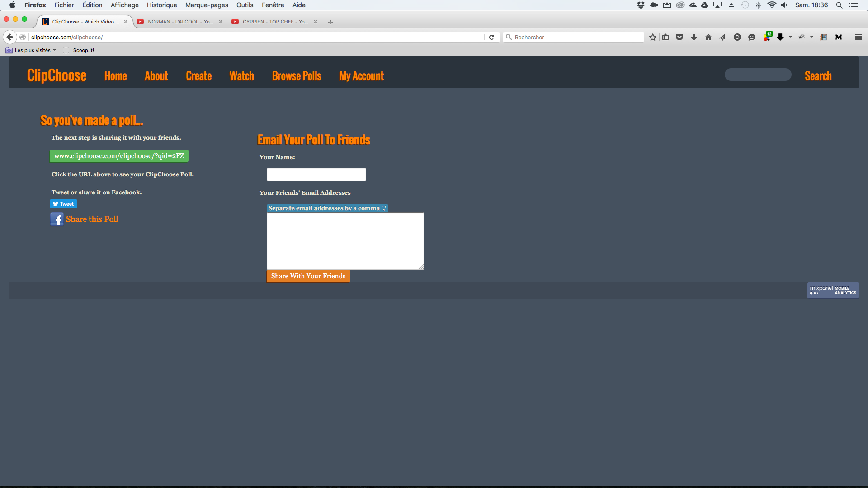Click the AirPlay display menu bar icon
Screen dimensions: 868x488
(717, 5)
